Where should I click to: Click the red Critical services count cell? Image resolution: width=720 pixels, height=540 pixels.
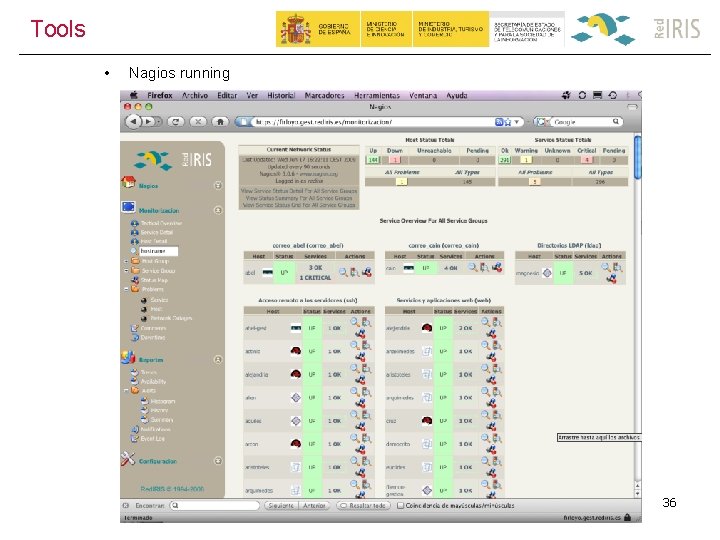[x=586, y=160]
